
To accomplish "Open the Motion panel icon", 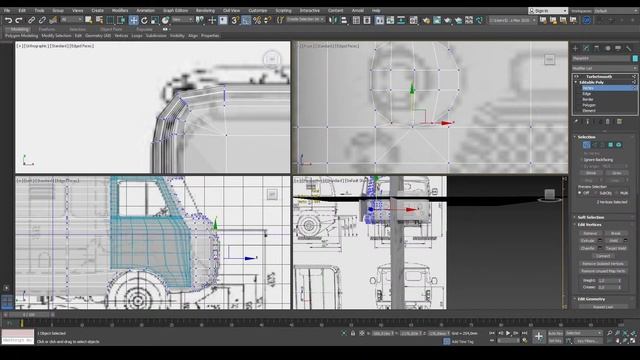I will [x=607, y=48].
